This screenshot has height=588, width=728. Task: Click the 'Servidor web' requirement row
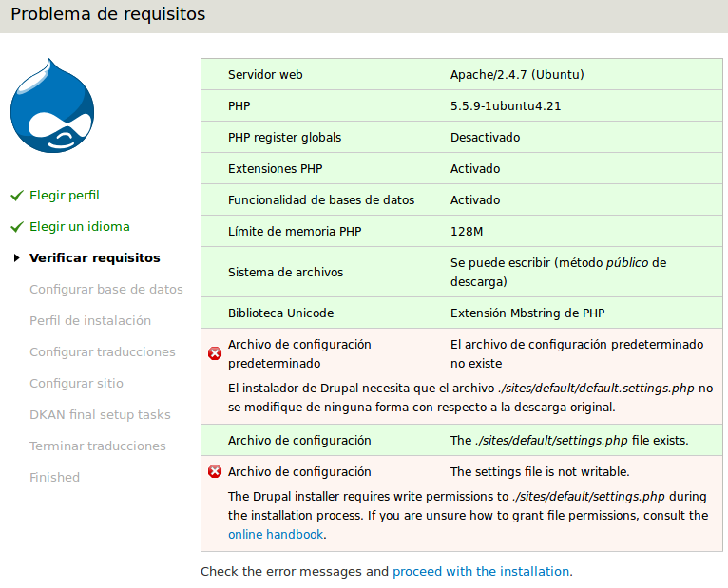(x=265, y=75)
